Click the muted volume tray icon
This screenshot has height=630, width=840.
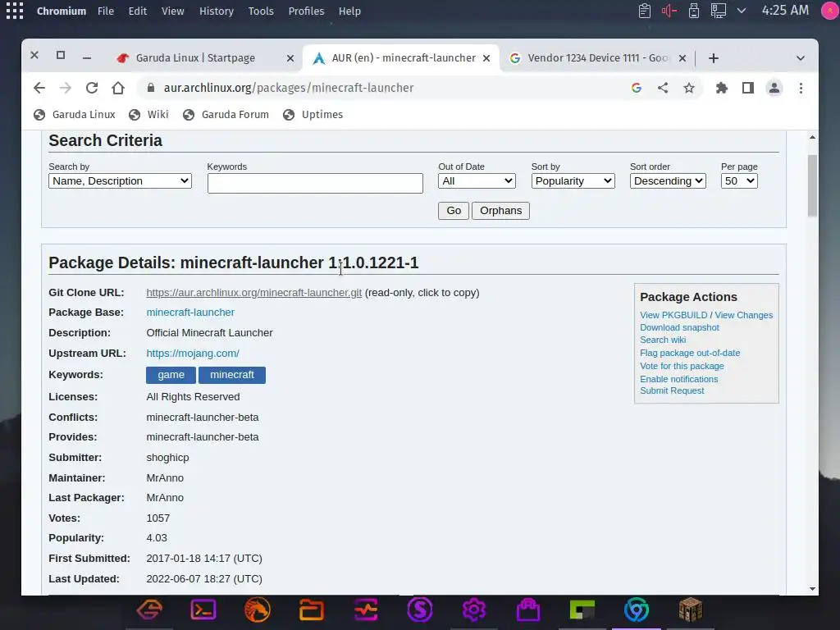(x=669, y=11)
